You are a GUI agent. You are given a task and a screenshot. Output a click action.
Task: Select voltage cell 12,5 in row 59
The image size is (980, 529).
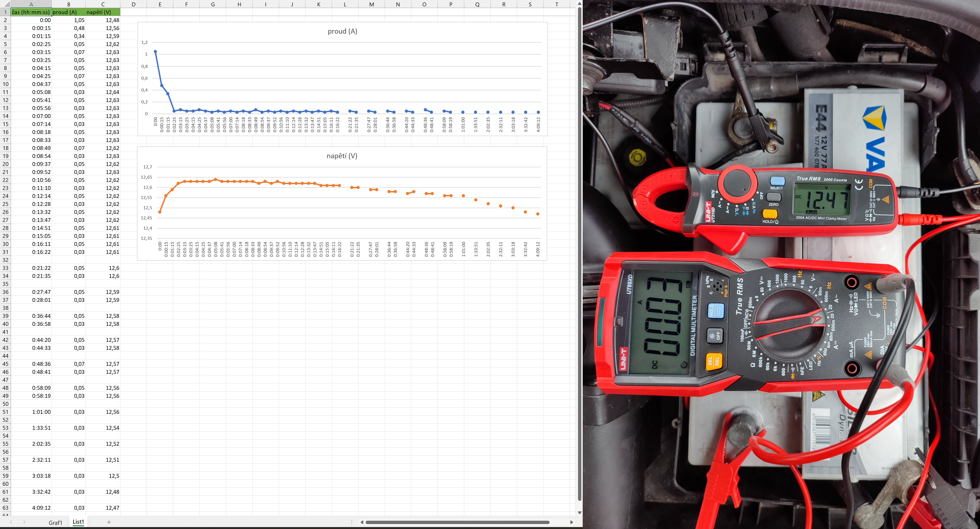103,476
